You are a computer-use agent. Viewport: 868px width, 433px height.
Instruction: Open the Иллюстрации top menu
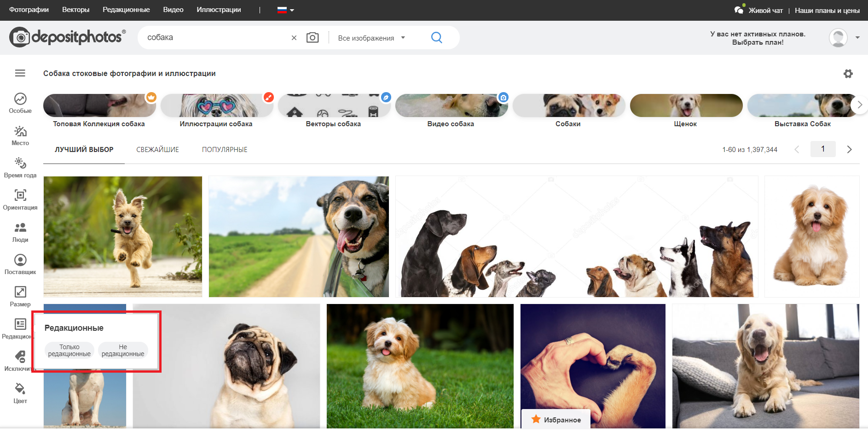point(219,10)
